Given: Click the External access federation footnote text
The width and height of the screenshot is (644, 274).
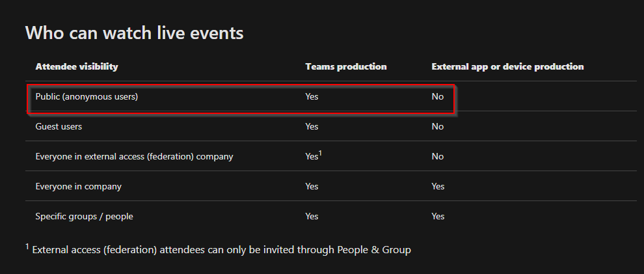Looking at the screenshot, I should tap(221, 249).
